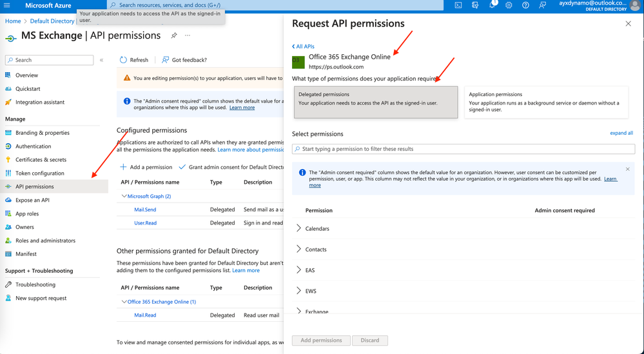Open the notifications bell

click(492, 5)
